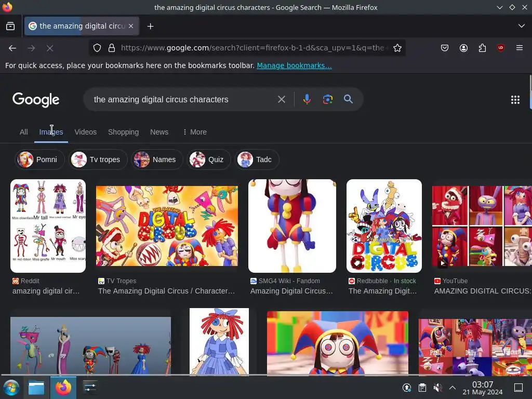View site security padlock info
The height and width of the screenshot is (399, 532).
pyautogui.click(x=112, y=48)
